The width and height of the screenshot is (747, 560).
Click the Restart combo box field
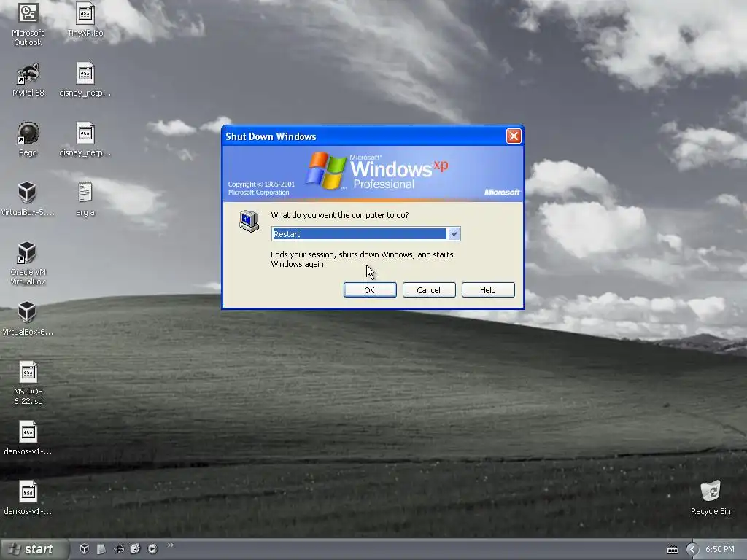point(365,234)
